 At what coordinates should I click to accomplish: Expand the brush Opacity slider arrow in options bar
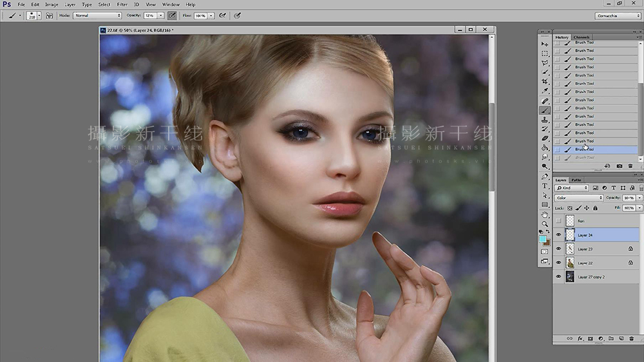point(160,15)
